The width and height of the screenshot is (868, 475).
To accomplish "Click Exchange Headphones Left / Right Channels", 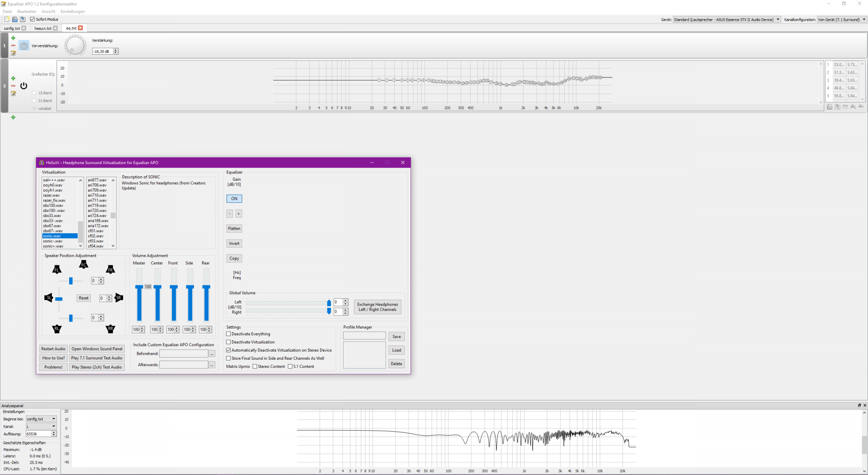I will click(x=377, y=307).
